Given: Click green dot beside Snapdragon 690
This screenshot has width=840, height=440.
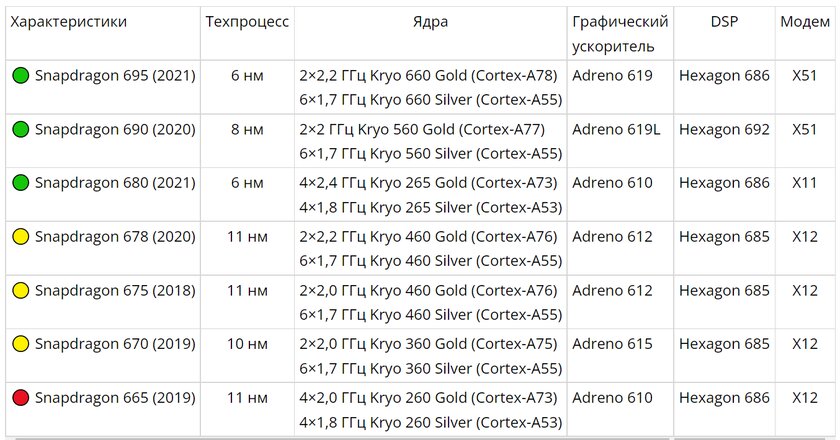Looking at the screenshot, I should coord(20,129).
